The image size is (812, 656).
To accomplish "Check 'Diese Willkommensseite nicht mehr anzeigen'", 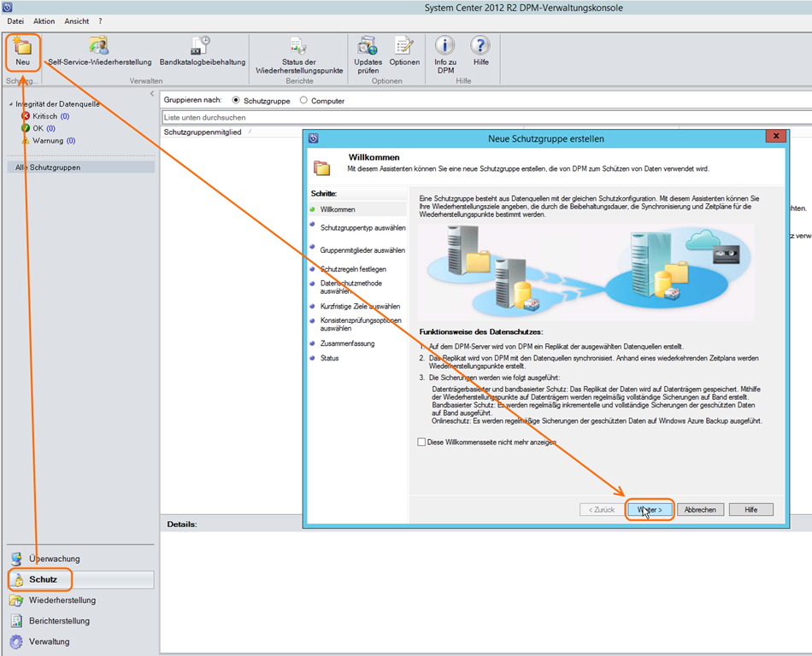I will (421, 442).
